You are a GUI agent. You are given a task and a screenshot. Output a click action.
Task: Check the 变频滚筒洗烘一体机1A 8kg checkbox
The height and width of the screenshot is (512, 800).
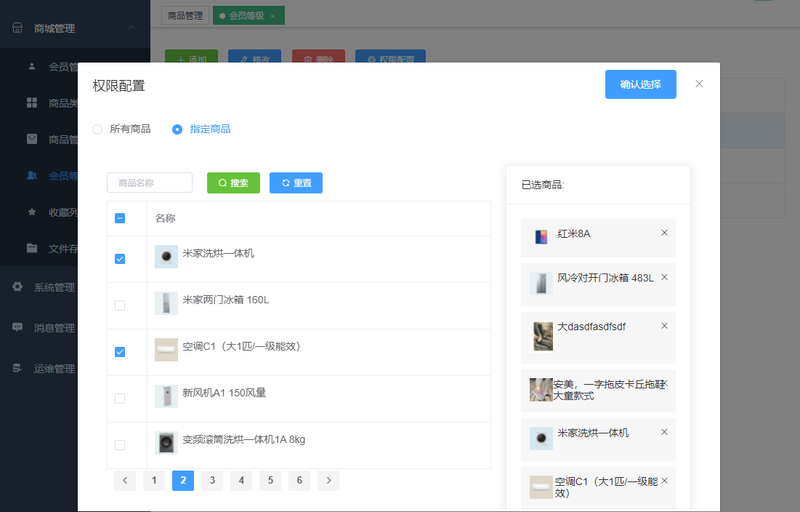pos(120,445)
